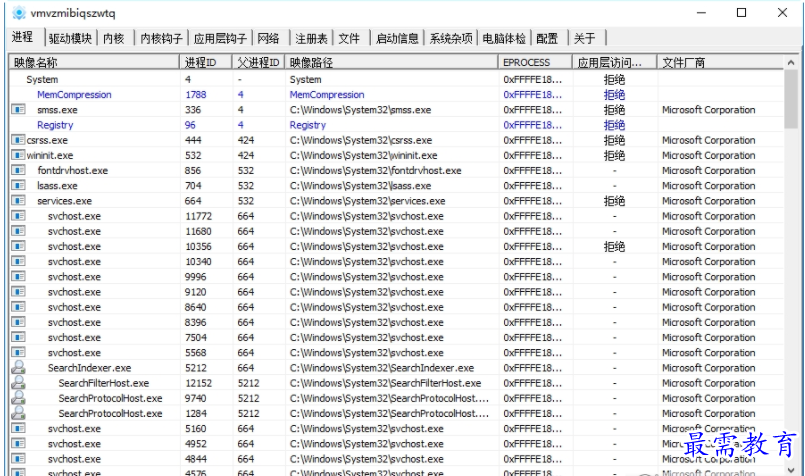This screenshot has height=476, width=805.
Task: Sort by 映像名称 column header
Action: (94, 63)
